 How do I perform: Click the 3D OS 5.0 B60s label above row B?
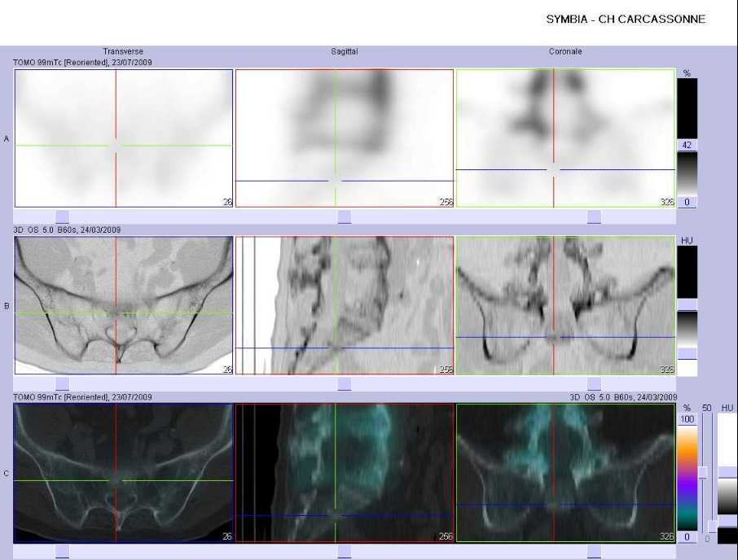click(x=67, y=230)
